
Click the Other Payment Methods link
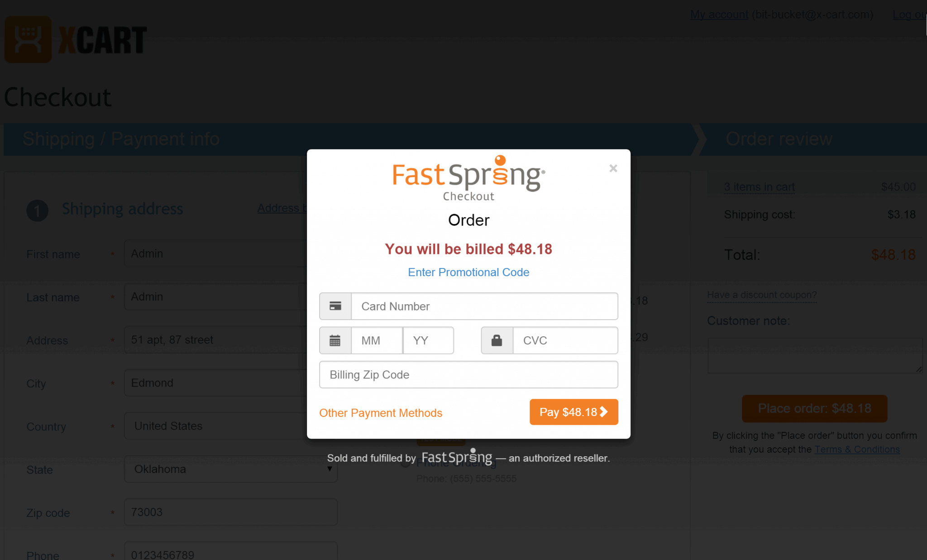381,412
